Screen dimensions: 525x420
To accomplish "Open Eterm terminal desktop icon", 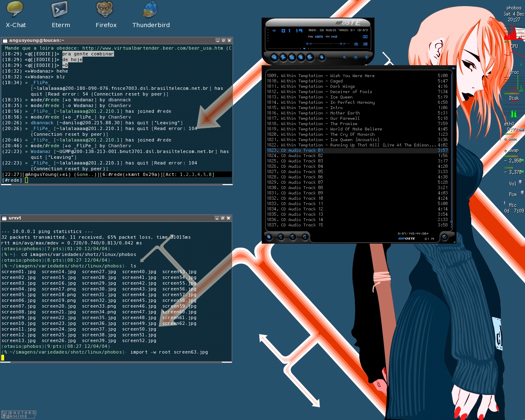I will pos(61,14).
